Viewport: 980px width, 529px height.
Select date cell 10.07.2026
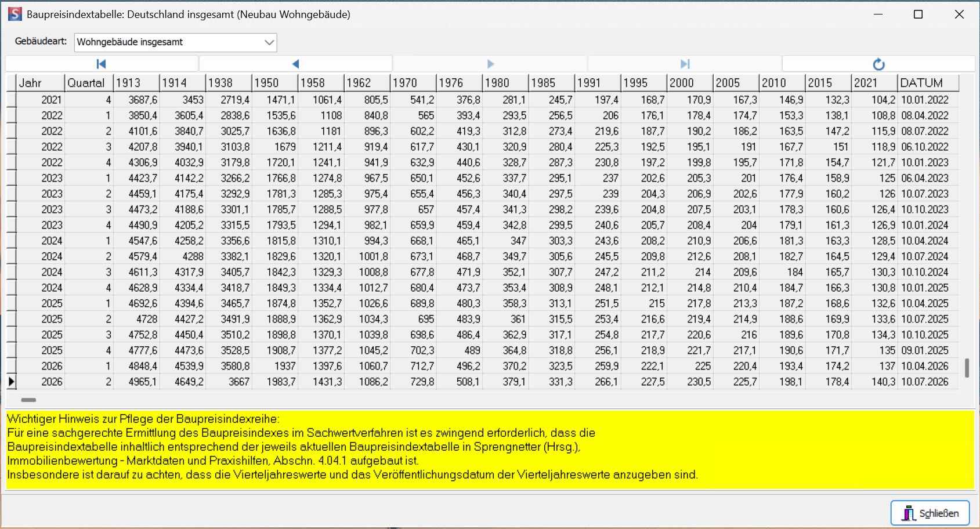(x=928, y=382)
